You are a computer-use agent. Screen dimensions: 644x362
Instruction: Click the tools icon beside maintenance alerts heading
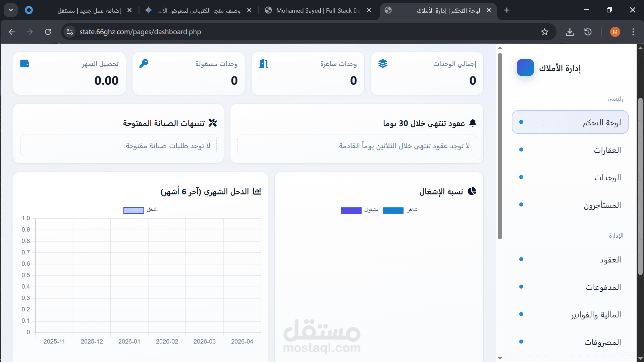[213, 123]
